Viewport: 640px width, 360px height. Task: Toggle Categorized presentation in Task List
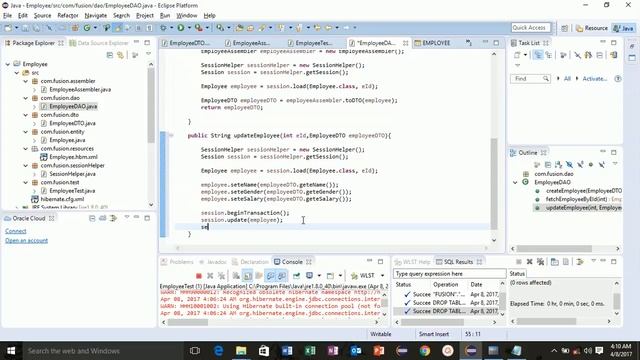pos(538,55)
